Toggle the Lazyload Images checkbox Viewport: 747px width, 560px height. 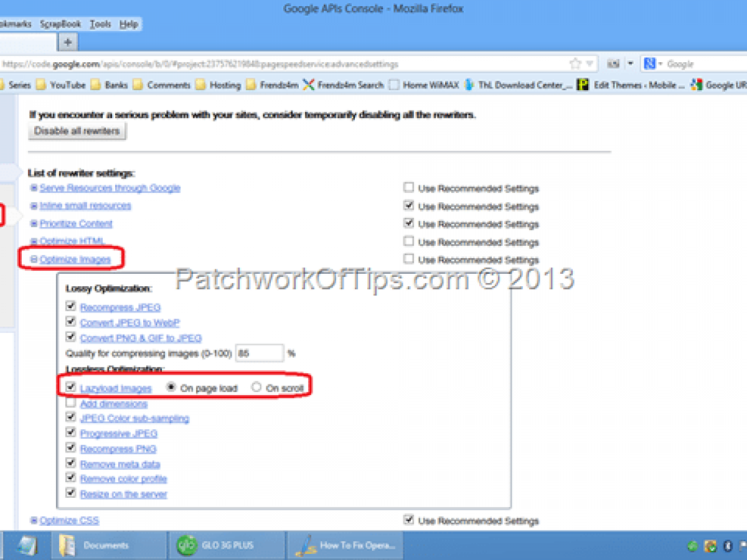point(70,387)
